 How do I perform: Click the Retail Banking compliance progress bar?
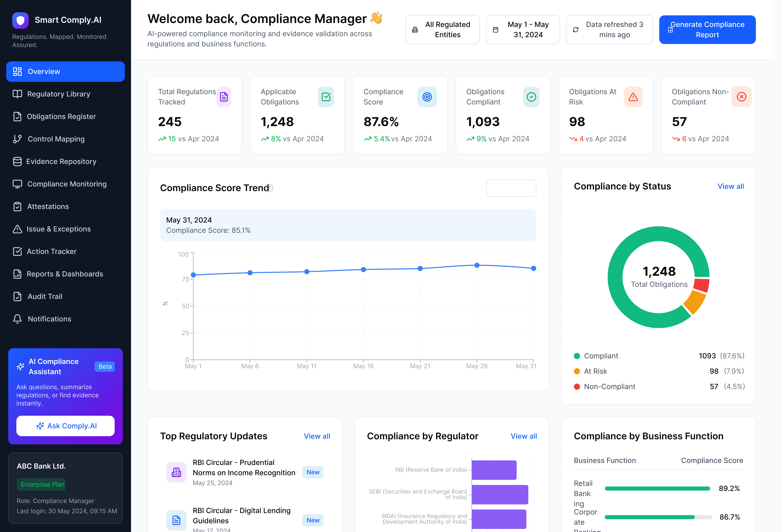[658, 489]
